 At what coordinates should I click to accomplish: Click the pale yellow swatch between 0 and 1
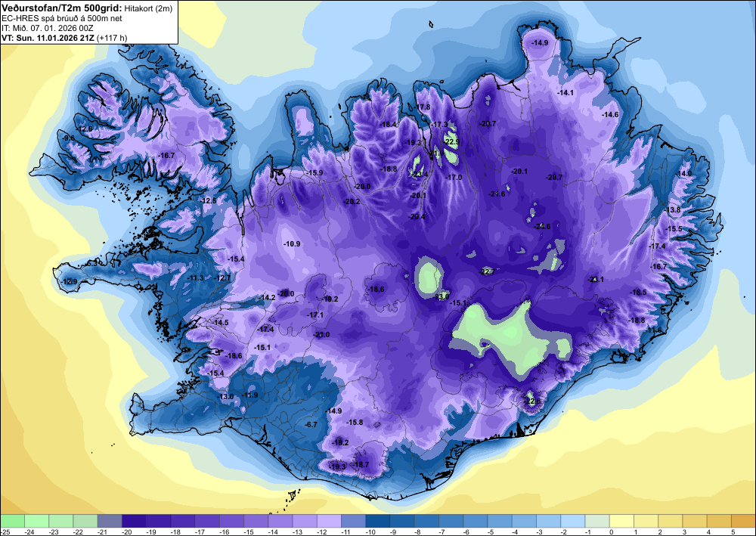pos(622,521)
